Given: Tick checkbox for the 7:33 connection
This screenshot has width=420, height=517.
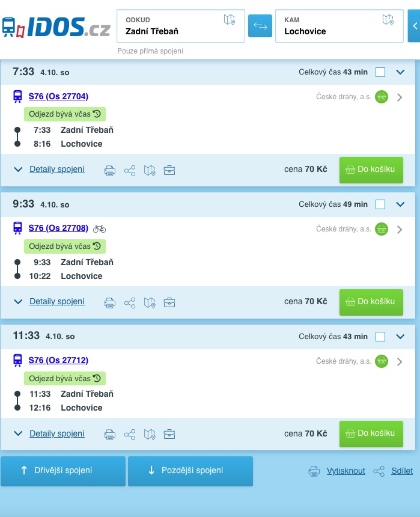Looking at the screenshot, I should [x=380, y=72].
